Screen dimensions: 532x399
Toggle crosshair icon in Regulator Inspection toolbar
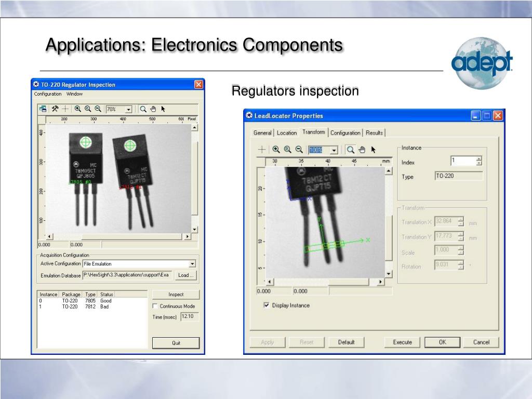coord(65,109)
